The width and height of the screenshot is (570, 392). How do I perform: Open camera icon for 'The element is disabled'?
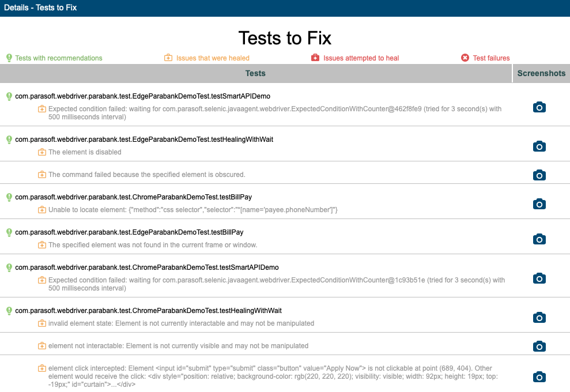point(539,146)
